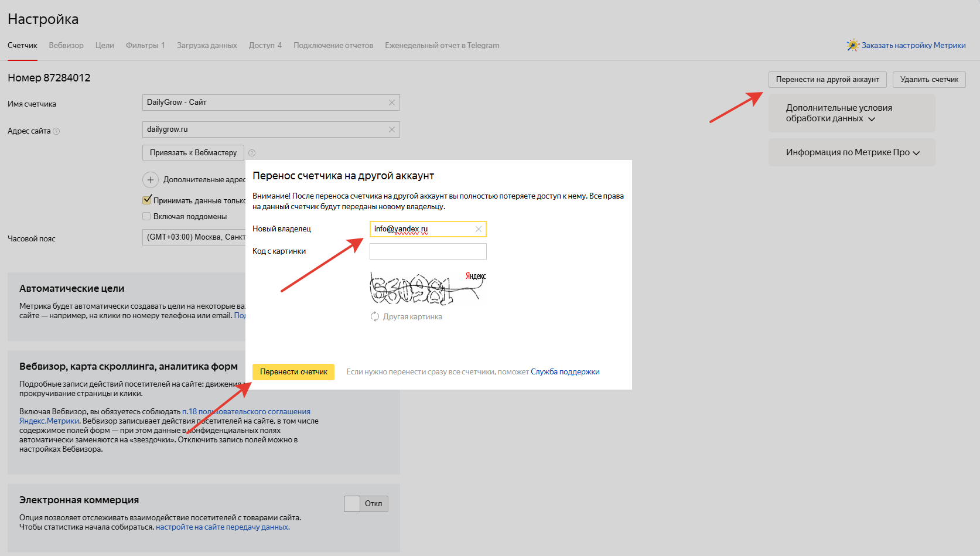Check the Включая поддомены checkbox
Image resolution: width=980 pixels, height=556 pixels.
[147, 216]
